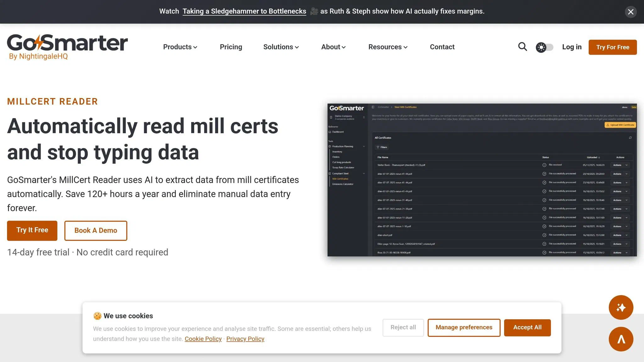
Task: Dismiss the announcement banner with the X
Action: (x=630, y=12)
